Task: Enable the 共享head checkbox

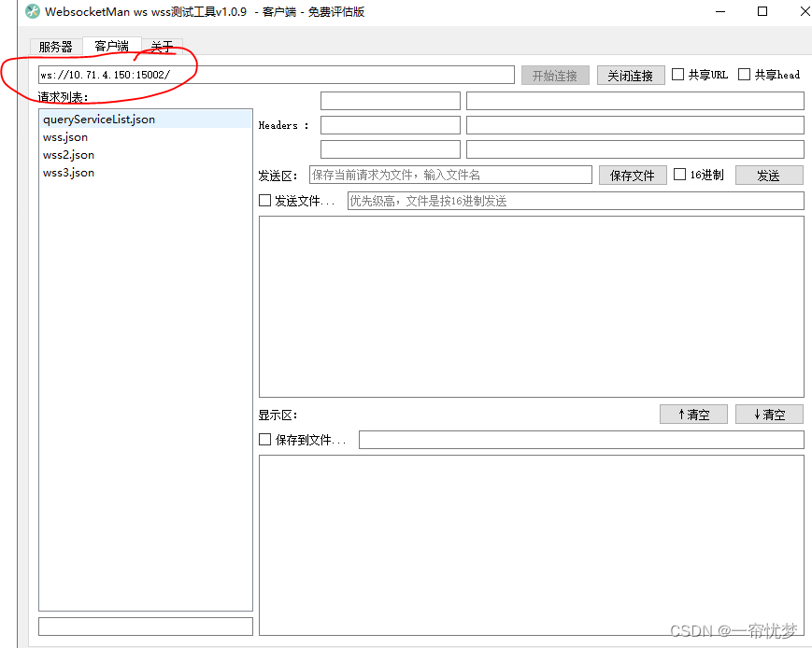Action: click(744, 75)
